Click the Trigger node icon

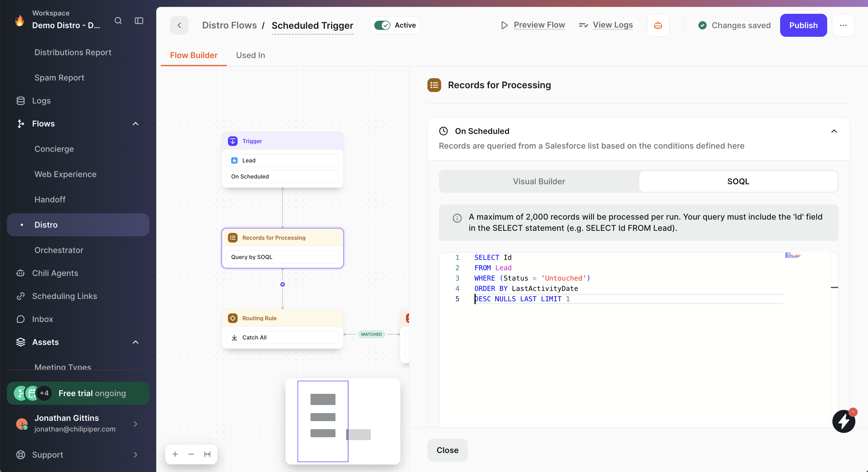click(x=233, y=141)
